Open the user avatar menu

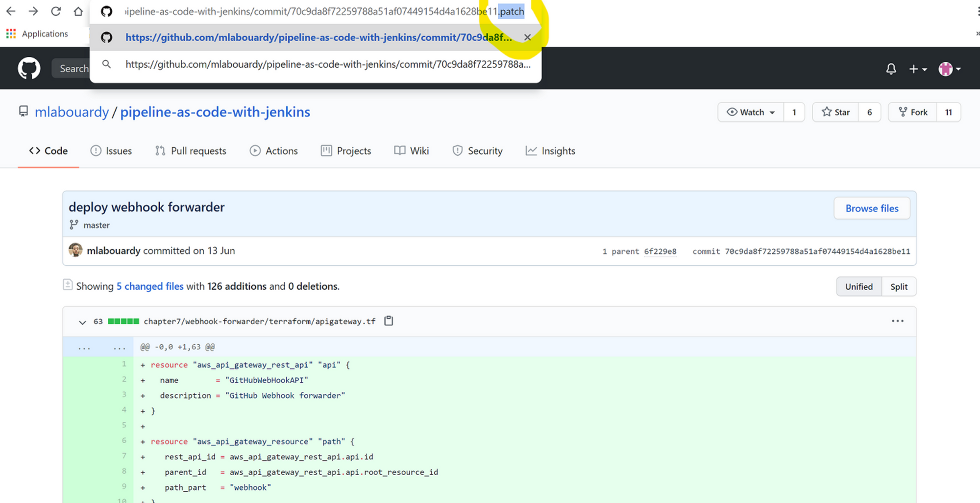coord(949,69)
